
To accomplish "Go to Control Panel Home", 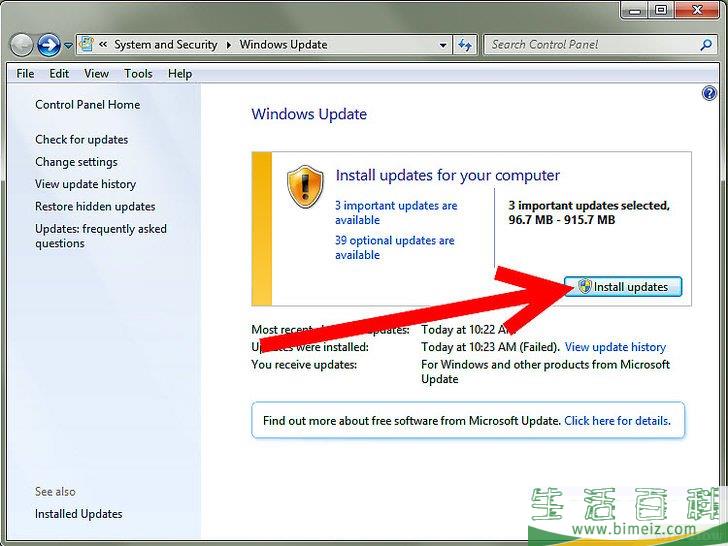I will click(x=87, y=104).
